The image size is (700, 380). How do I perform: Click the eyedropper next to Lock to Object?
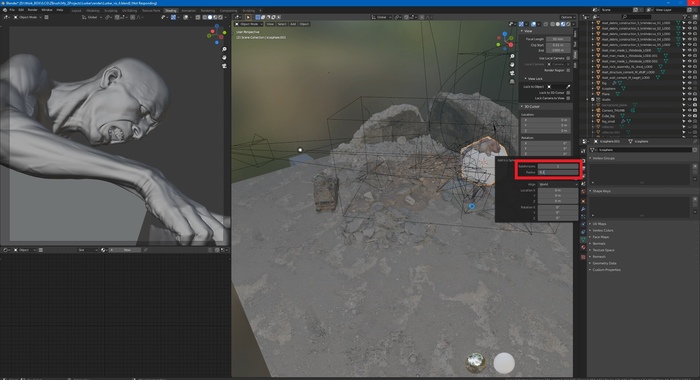click(x=568, y=87)
